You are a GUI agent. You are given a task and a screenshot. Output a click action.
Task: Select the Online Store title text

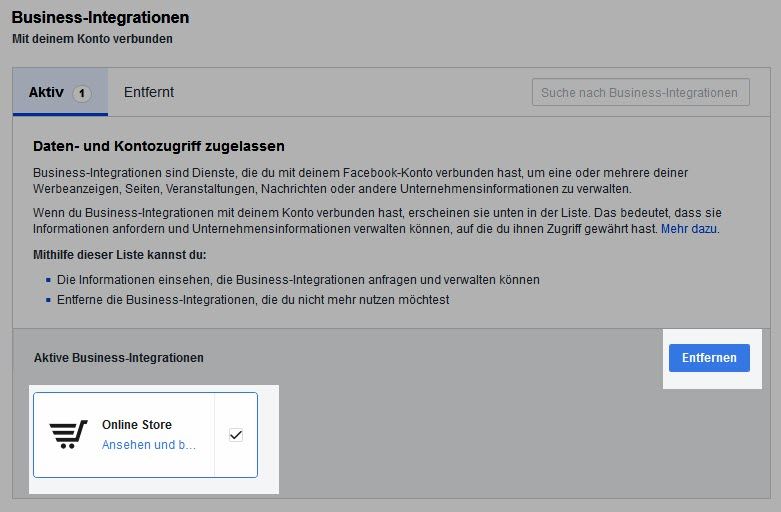coord(137,425)
